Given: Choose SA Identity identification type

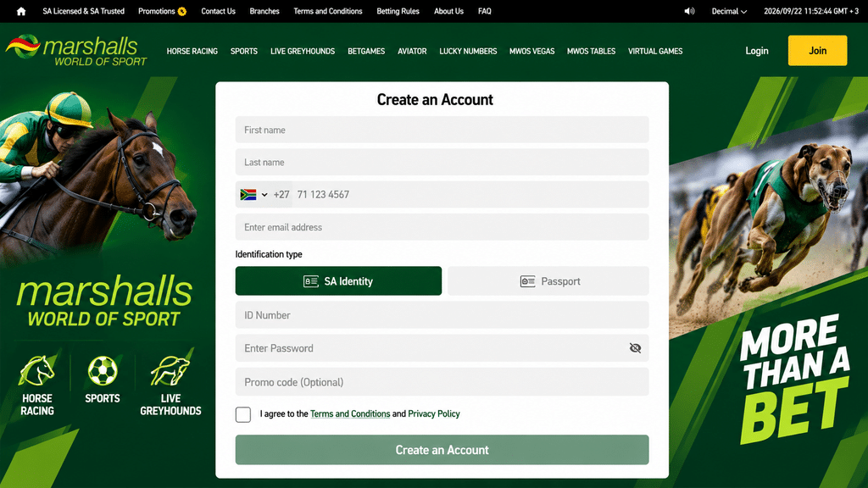Looking at the screenshot, I should coord(338,281).
